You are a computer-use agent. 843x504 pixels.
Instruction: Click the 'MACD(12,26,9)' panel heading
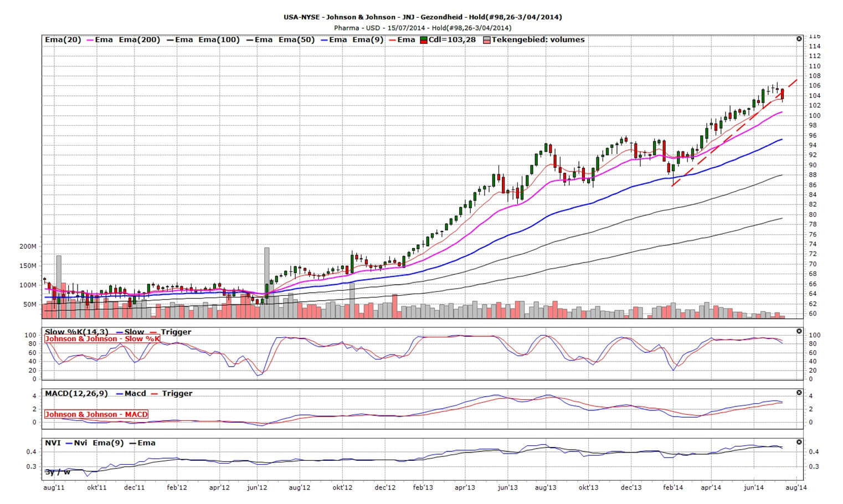tap(76, 394)
